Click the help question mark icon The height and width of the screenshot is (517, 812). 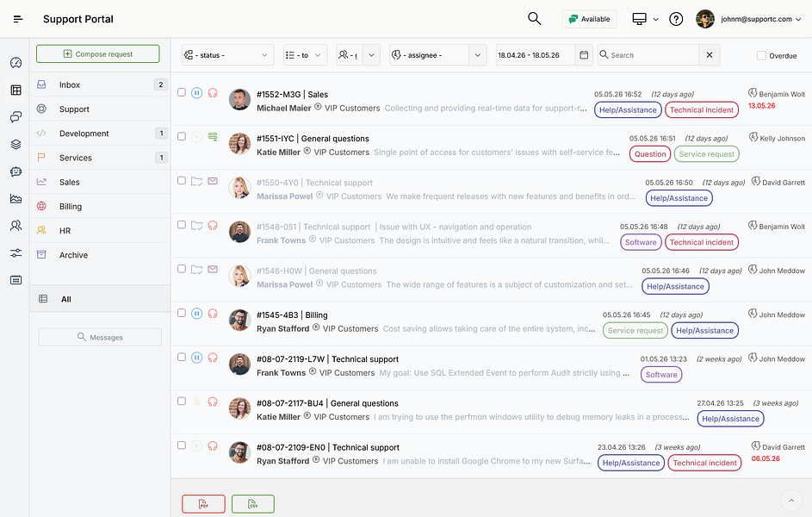(676, 19)
